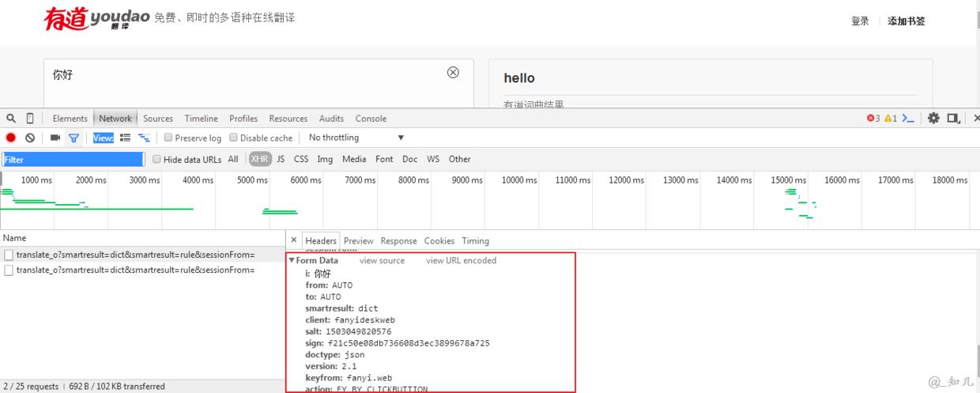Screen dimensions: 980x393
Task: Clear the translation input text
Action: (x=453, y=73)
